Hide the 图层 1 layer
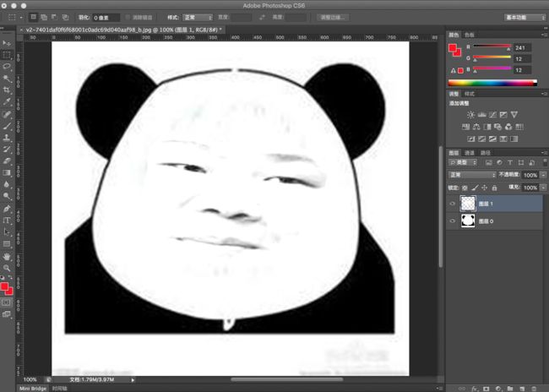The height and width of the screenshot is (392, 549). pos(453,204)
